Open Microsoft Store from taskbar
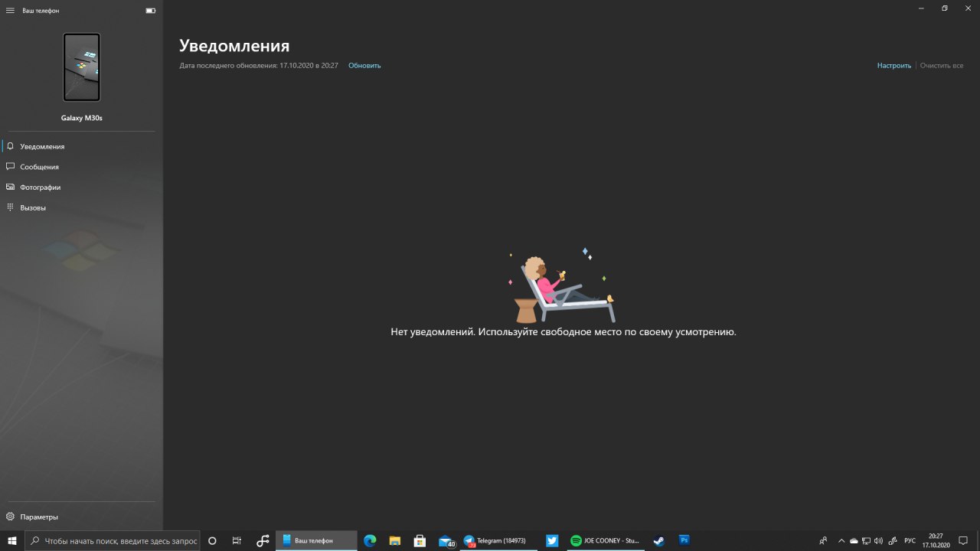The height and width of the screenshot is (551, 980). (420, 540)
